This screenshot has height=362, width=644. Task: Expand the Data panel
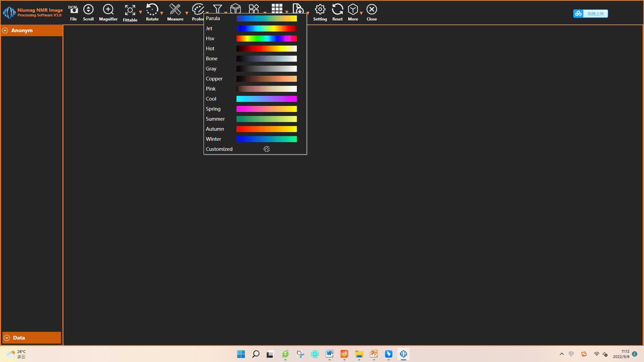[7, 338]
